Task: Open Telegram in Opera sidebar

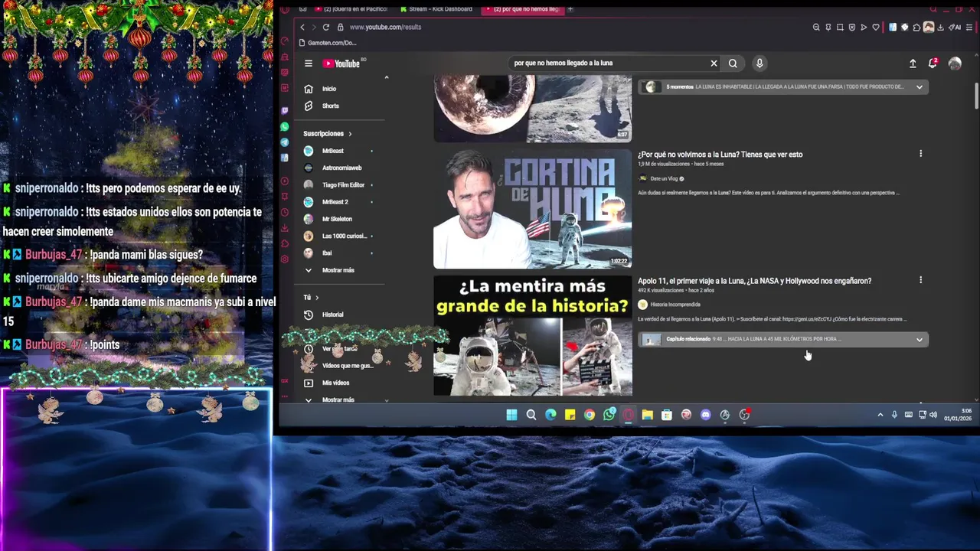Action: (x=285, y=142)
